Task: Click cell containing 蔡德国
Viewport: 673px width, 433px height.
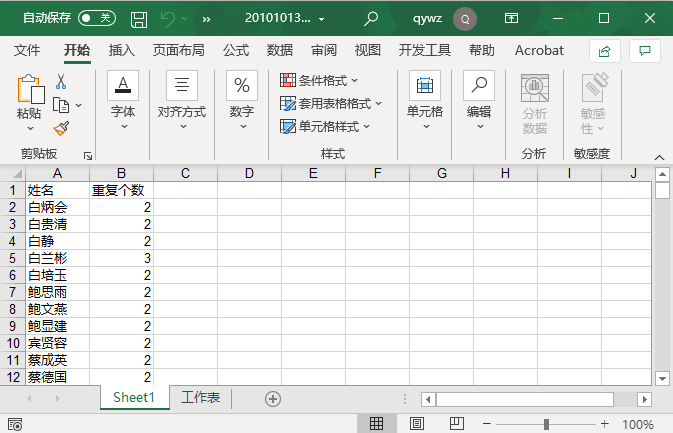Action: (58, 377)
